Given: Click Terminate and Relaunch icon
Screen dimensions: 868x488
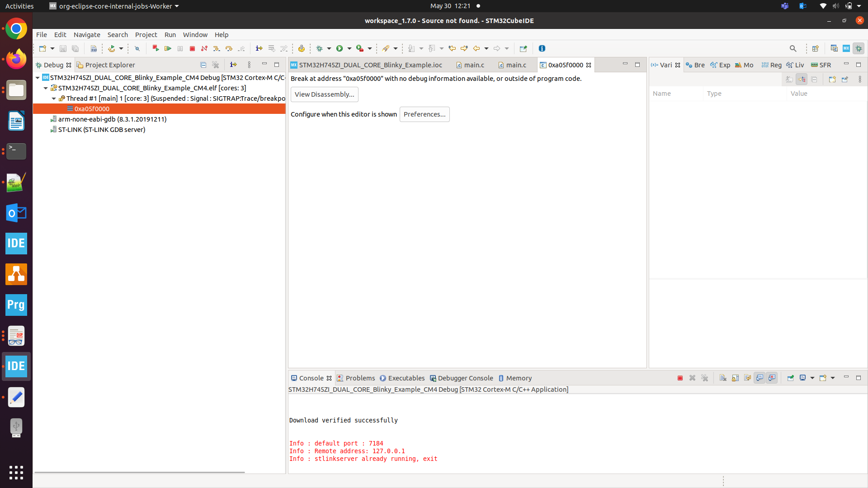Looking at the screenshot, I should [x=156, y=48].
